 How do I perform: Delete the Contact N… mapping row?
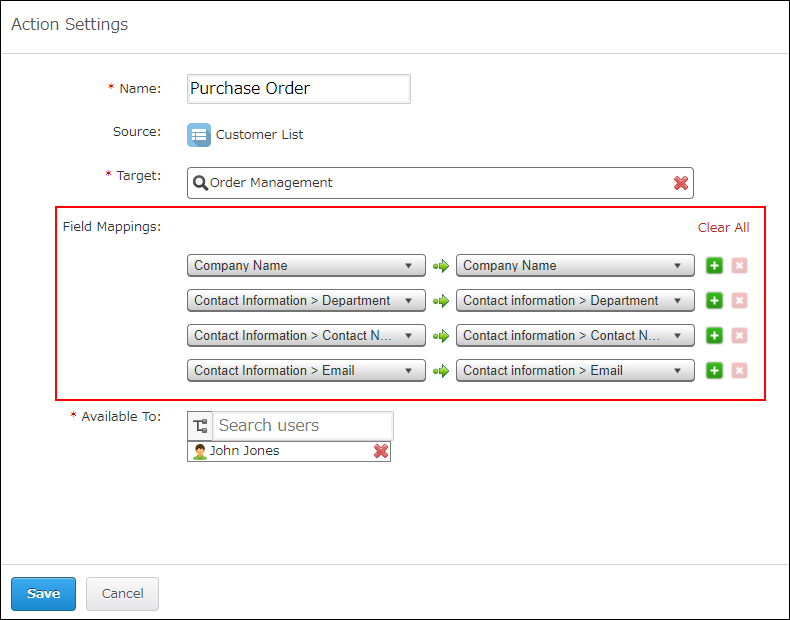(739, 335)
